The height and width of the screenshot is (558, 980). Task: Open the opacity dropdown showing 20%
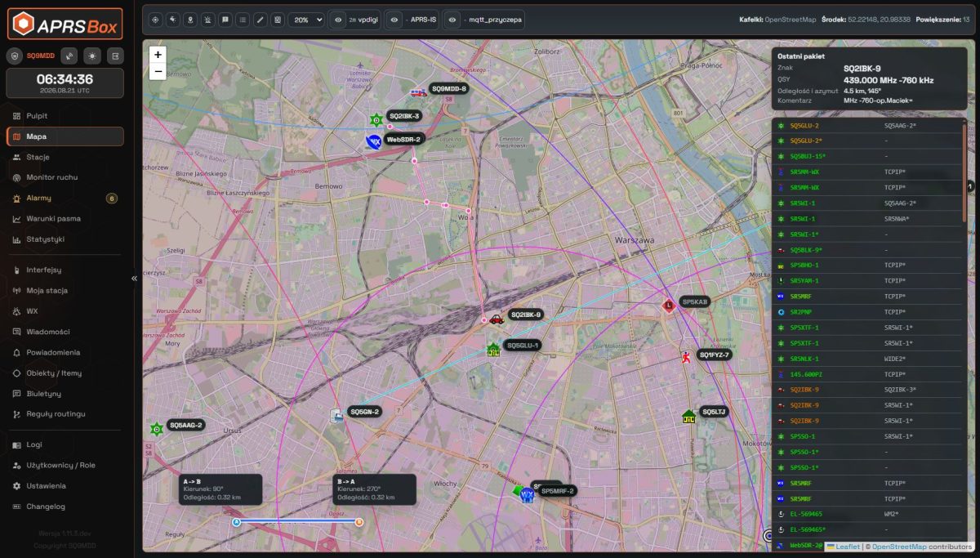pyautogui.click(x=306, y=20)
